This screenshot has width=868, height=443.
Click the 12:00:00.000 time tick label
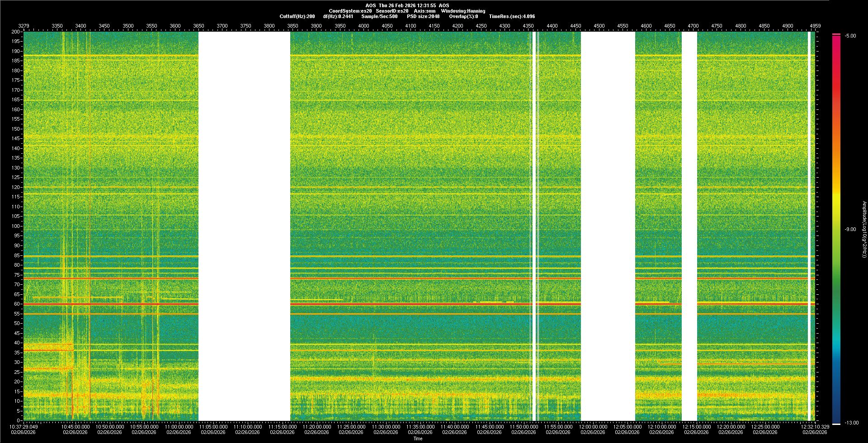593,427
